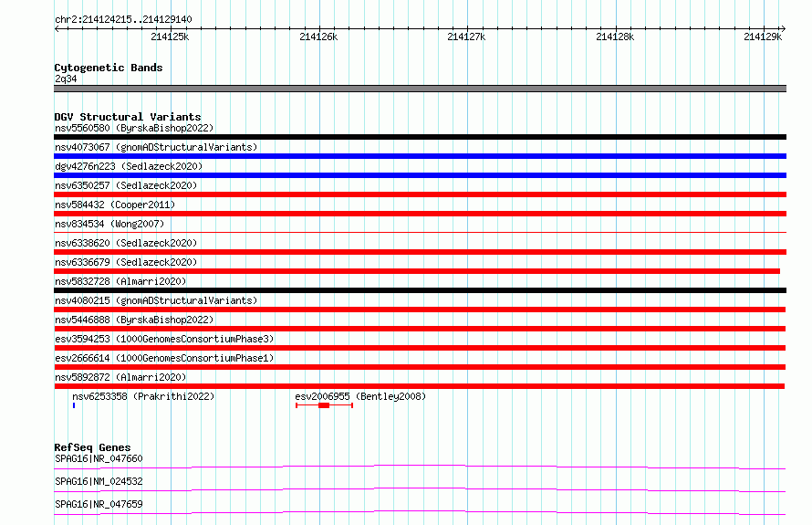
Task: Click esv3594253 (1000GenomesConsortiumPhase3) label
Action: (164, 339)
